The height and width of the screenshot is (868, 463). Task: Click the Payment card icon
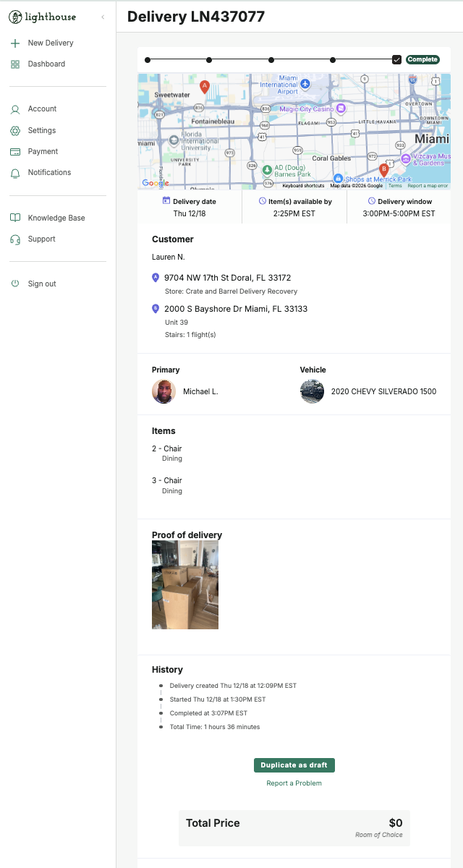[15, 152]
